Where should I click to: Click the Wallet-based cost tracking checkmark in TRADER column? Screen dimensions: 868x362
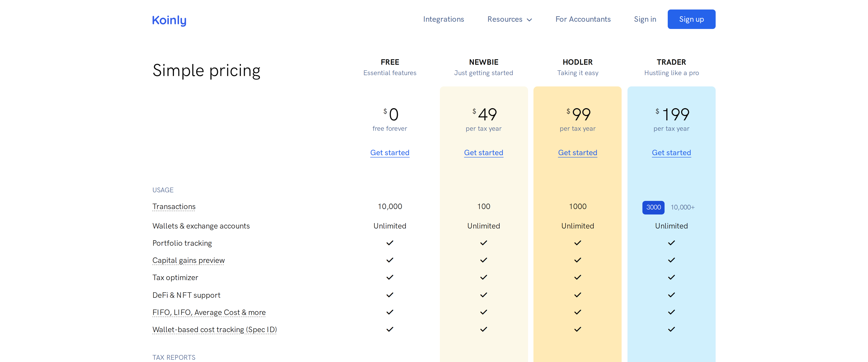tap(671, 329)
